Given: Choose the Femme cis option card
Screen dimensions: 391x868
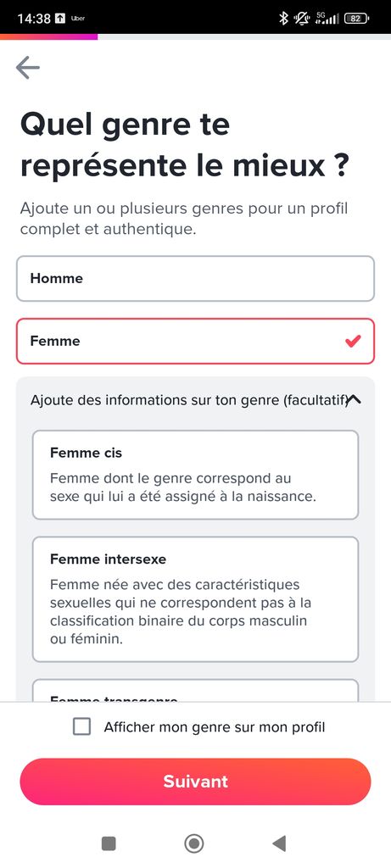Looking at the screenshot, I should [195, 475].
